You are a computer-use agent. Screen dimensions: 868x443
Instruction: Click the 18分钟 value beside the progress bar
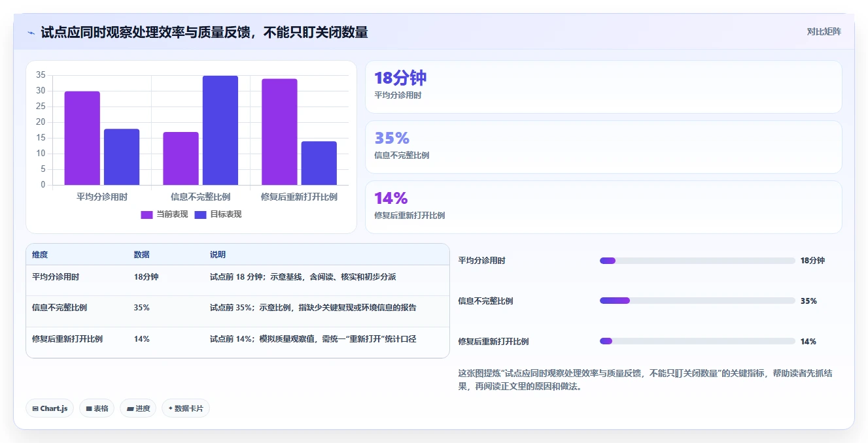(812, 261)
